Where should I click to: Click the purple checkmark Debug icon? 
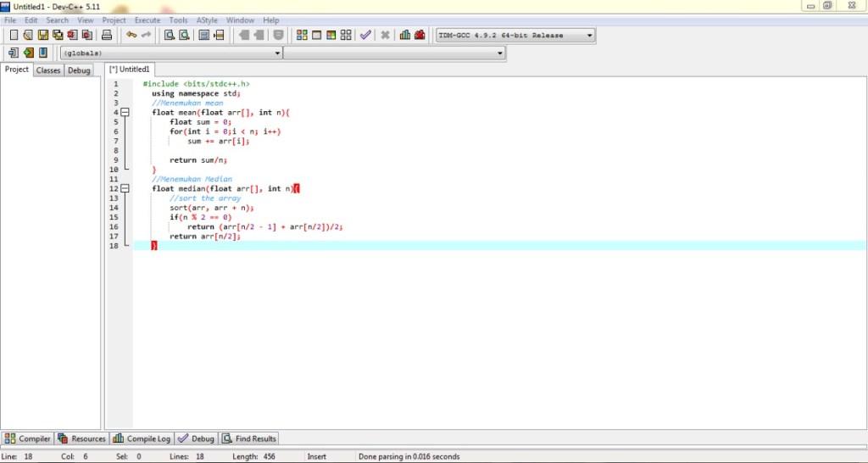(365, 35)
